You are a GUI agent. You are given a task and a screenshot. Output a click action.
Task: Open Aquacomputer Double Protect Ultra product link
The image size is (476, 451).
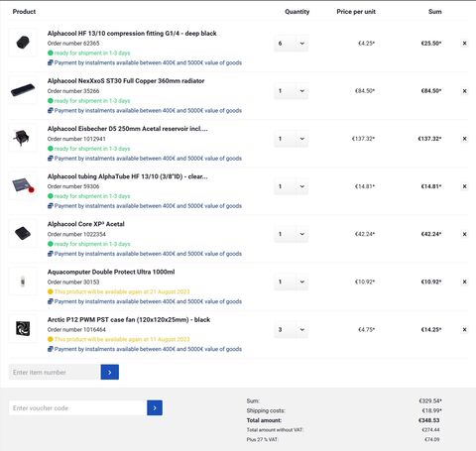[x=111, y=272]
